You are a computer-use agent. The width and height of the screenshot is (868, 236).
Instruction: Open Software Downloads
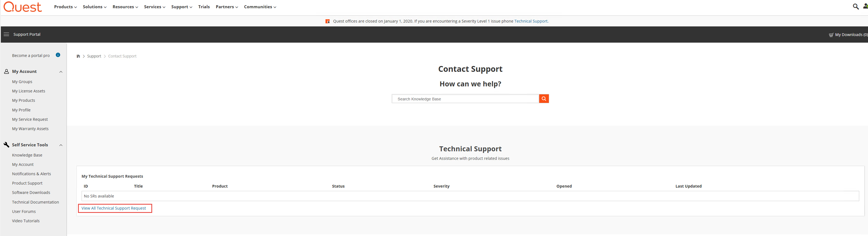click(31, 193)
